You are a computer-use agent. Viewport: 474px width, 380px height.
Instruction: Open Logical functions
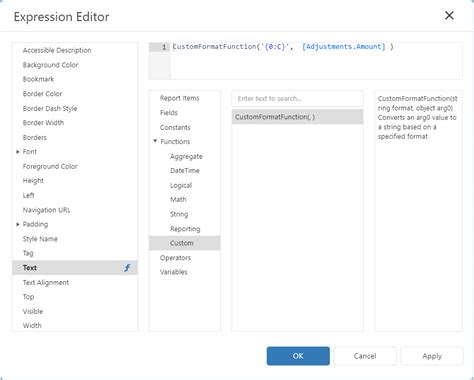pos(185,185)
